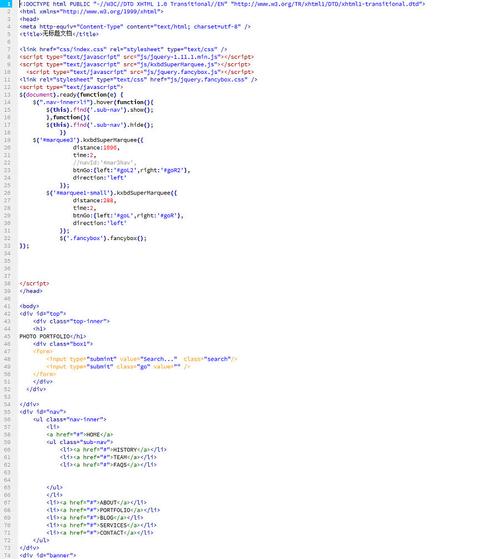The height and width of the screenshot is (559, 500).
Task: Click the css/index.css stylesheet link line
Action: [123, 49]
